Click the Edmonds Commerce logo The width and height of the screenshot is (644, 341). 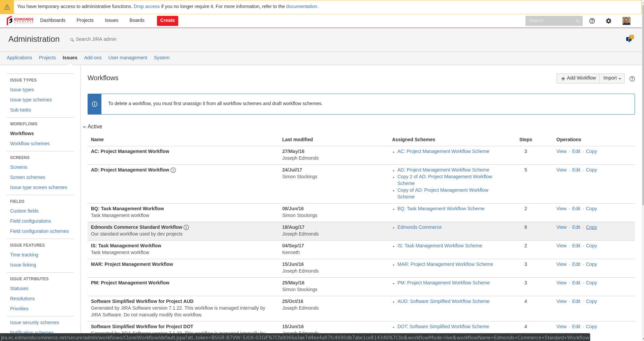tap(20, 21)
